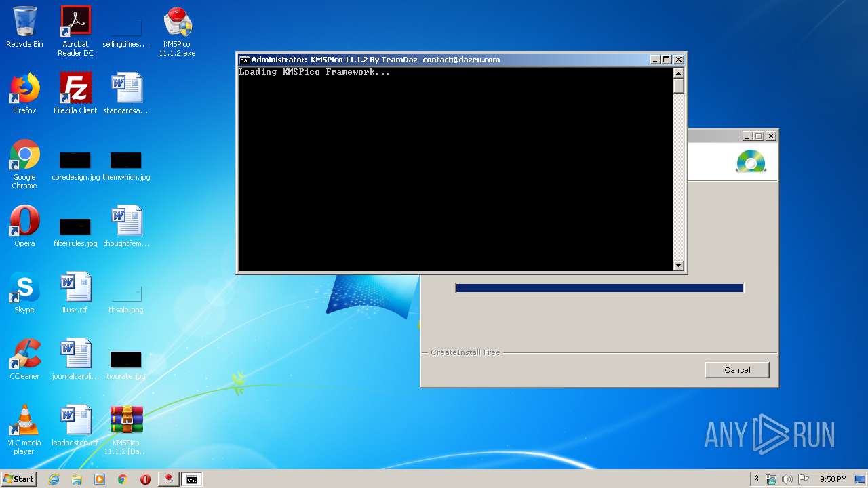Screen dimensions: 868x488
Task: Select the sellingtimes file on desktop
Action: click(126, 32)
